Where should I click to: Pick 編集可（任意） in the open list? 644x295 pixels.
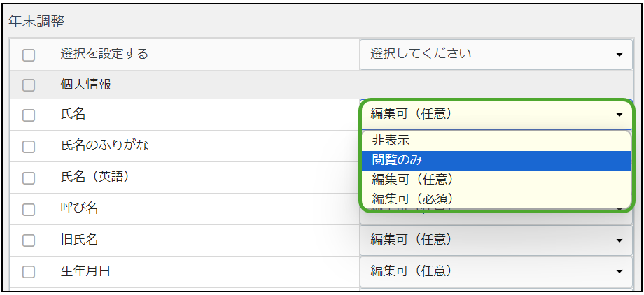[496, 180]
